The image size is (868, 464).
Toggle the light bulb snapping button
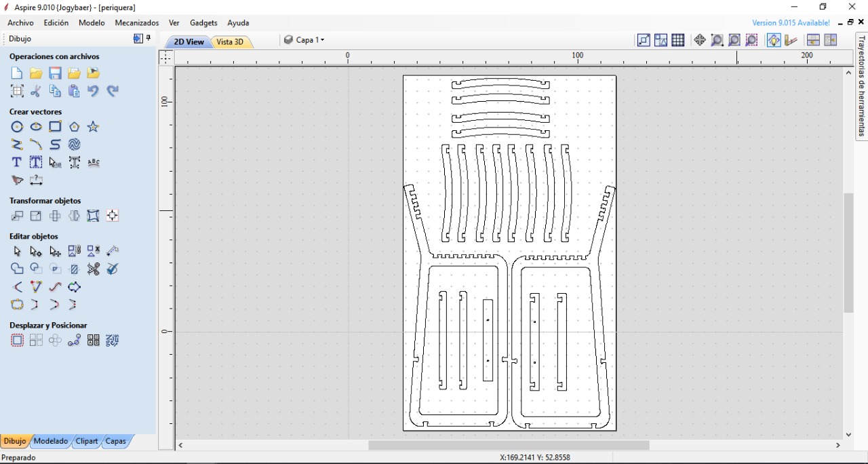point(774,40)
